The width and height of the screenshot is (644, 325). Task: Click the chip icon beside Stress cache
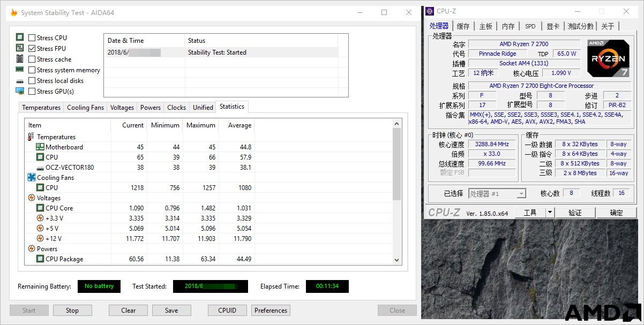click(x=20, y=59)
